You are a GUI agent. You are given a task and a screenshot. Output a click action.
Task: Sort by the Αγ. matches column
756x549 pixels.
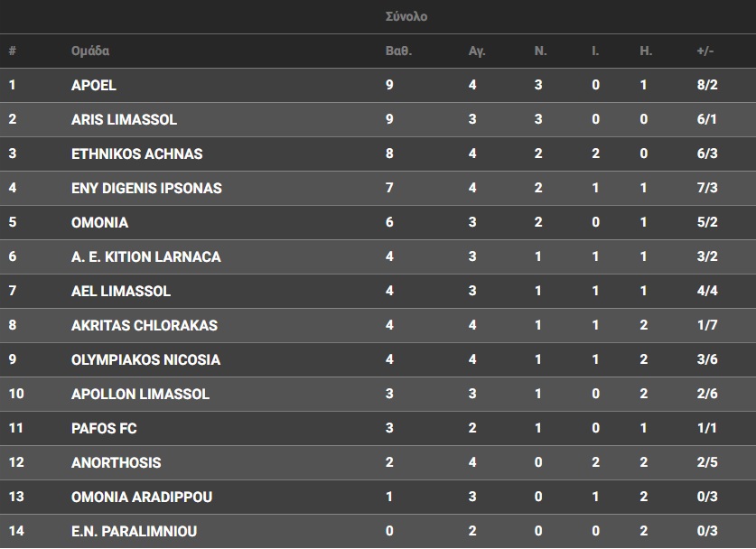tap(477, 51)
